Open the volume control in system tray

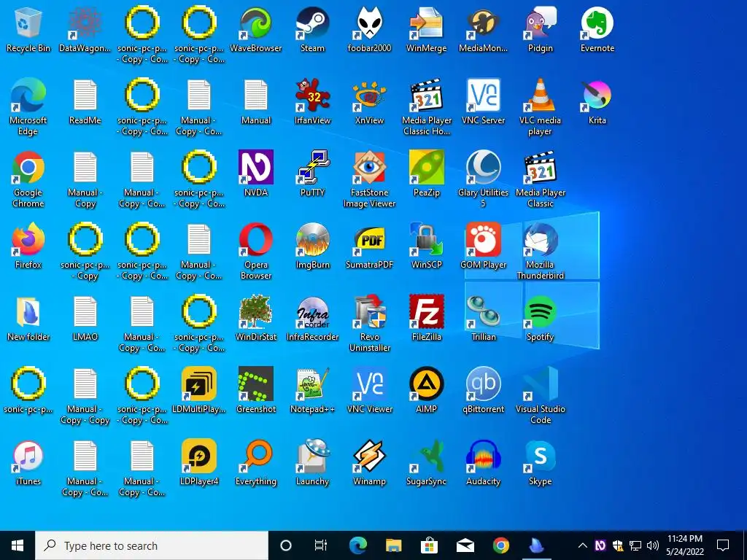coord(653,545)
